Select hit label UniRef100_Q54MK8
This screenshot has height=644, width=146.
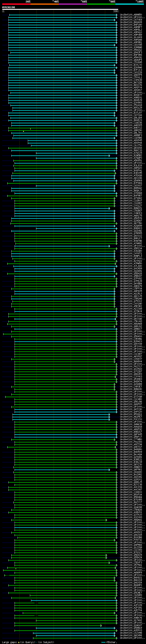[131, 181]
